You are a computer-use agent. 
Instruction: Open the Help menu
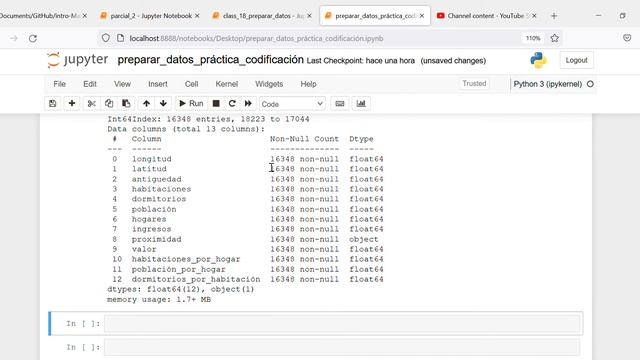[309, 84]
